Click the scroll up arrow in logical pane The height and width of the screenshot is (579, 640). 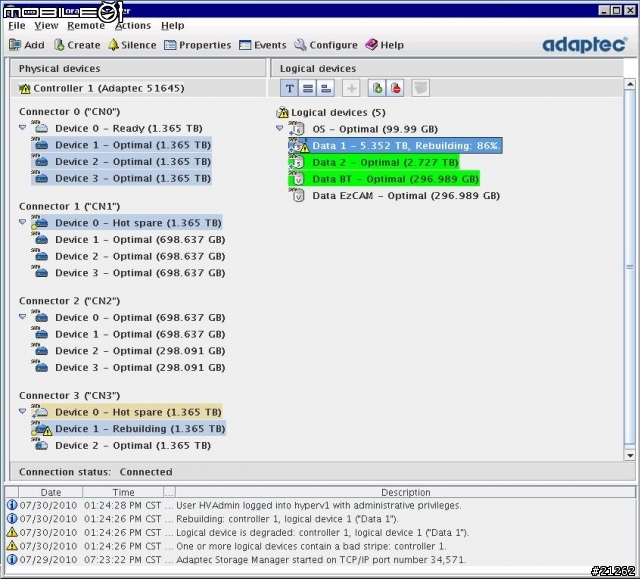pos(630,84)
